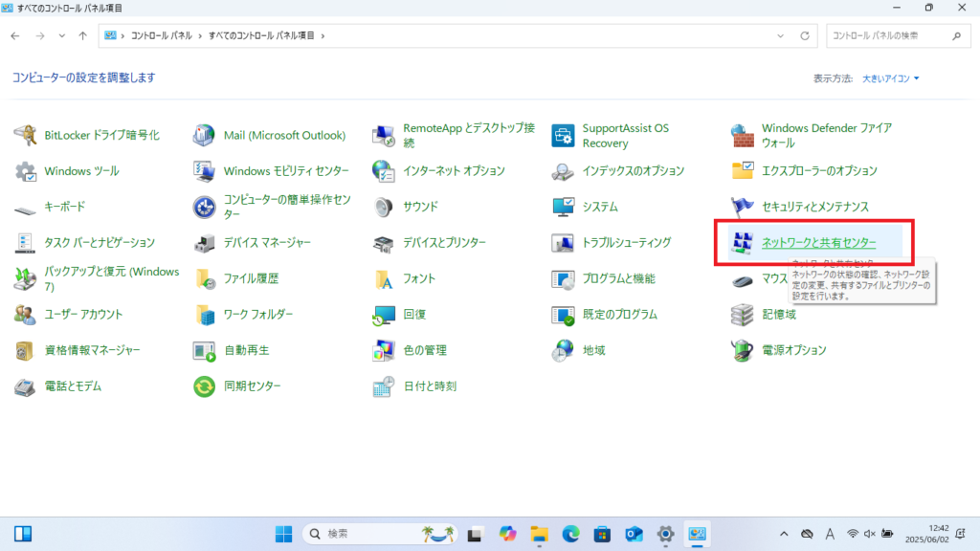Show hidden tray icons chevron
Image resolution: width=980 pixels, height=551 pixels.
[x=784, y=534]
